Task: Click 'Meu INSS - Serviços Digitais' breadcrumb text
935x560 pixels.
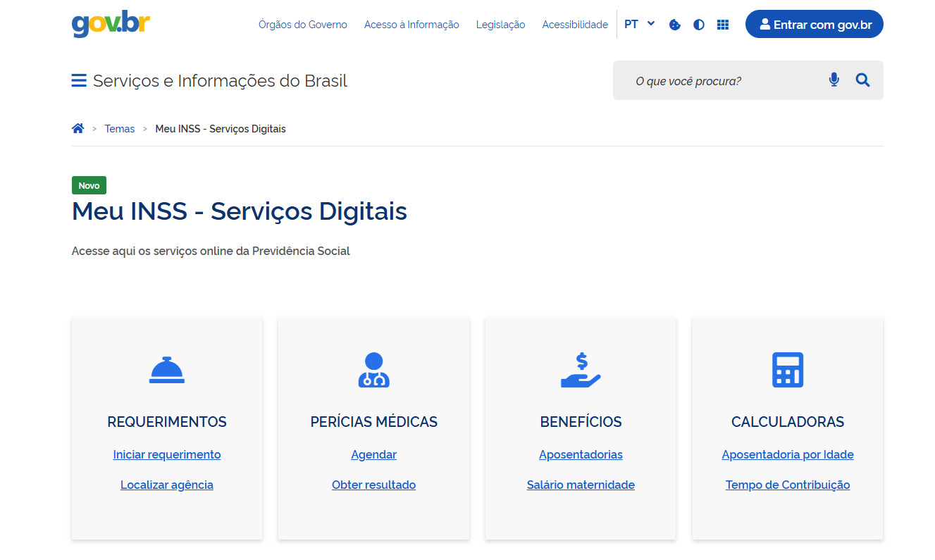Action: [221, 129]
